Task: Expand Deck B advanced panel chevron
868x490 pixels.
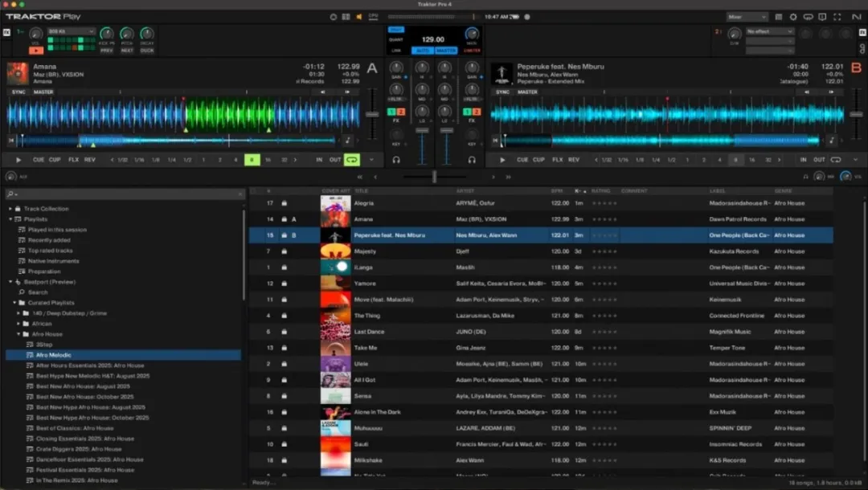Action: pos(855,160)
